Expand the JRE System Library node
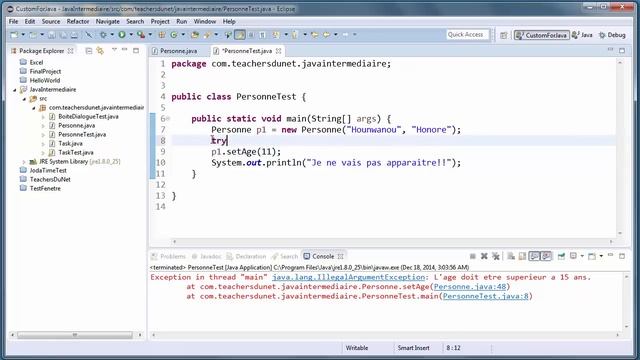 (24, 162)
